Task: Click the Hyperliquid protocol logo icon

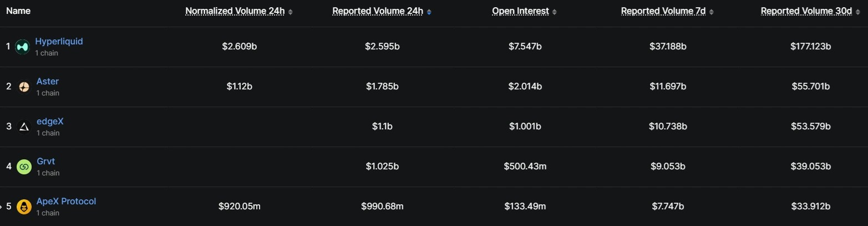Action: pos(22,47)
